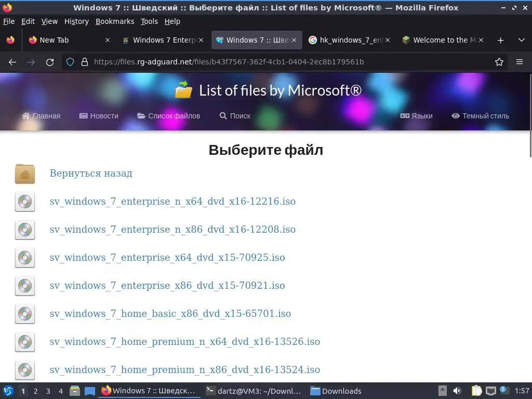Screen dimensions: 532x399
Task: Open the volume speaker tray icon
Action: coord(457,391)
